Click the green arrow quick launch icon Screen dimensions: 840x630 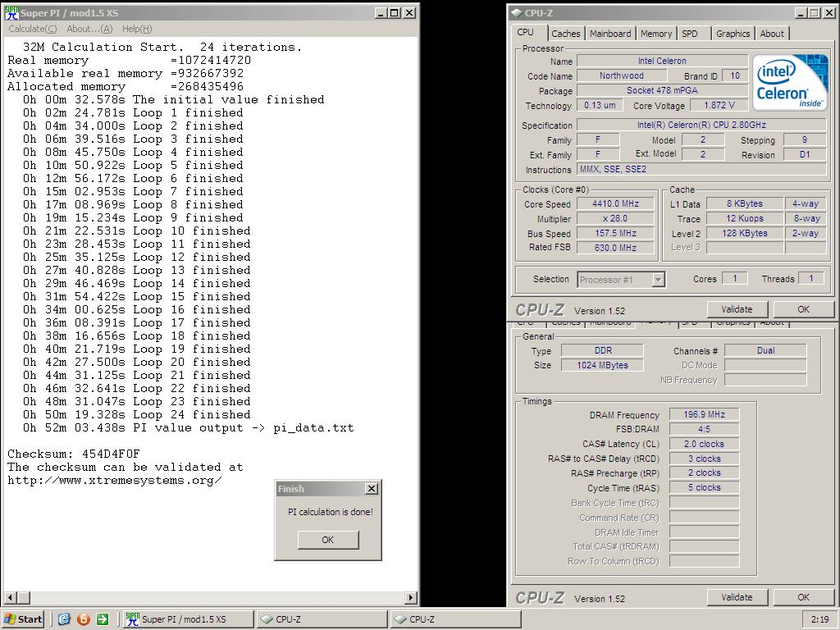103,619
